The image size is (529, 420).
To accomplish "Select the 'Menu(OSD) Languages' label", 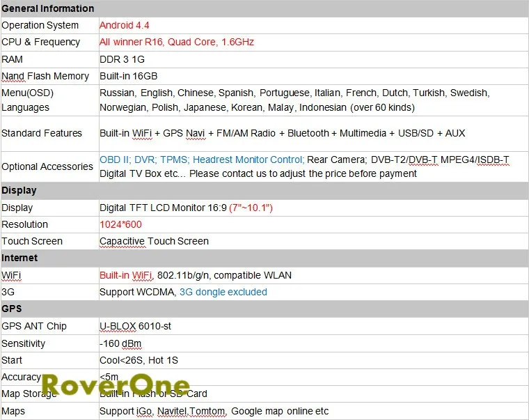I will (x=28, y=100).
